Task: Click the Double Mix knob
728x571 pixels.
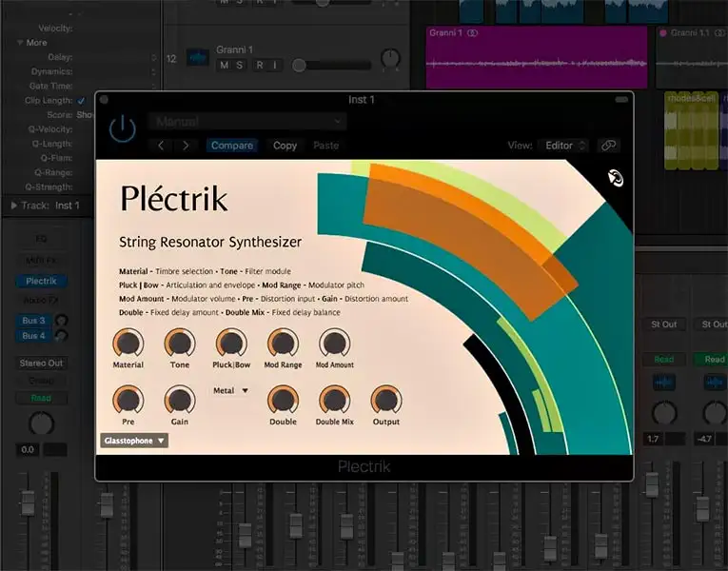Action: tap(334, 400)
